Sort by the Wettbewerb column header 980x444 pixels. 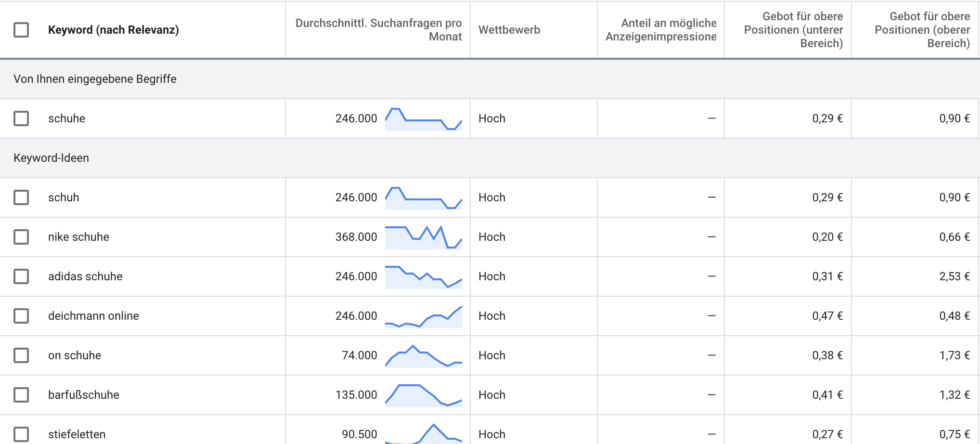pyautogui.click(x=509, y=30)
